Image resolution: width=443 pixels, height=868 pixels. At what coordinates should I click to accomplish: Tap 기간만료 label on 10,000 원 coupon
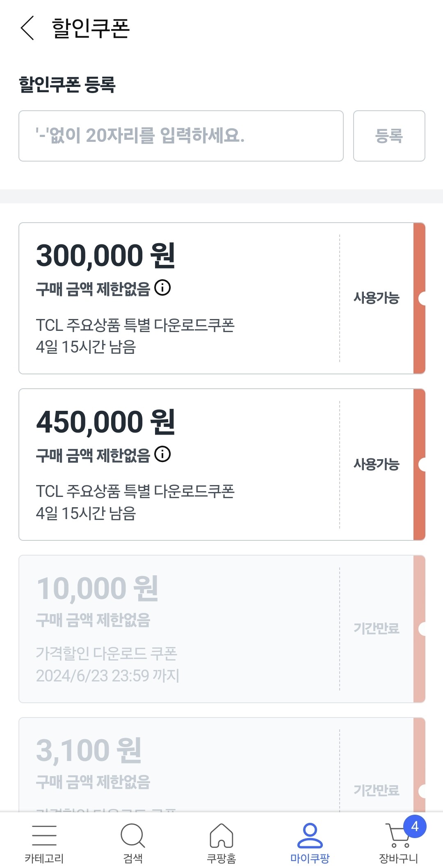(376, 628)
